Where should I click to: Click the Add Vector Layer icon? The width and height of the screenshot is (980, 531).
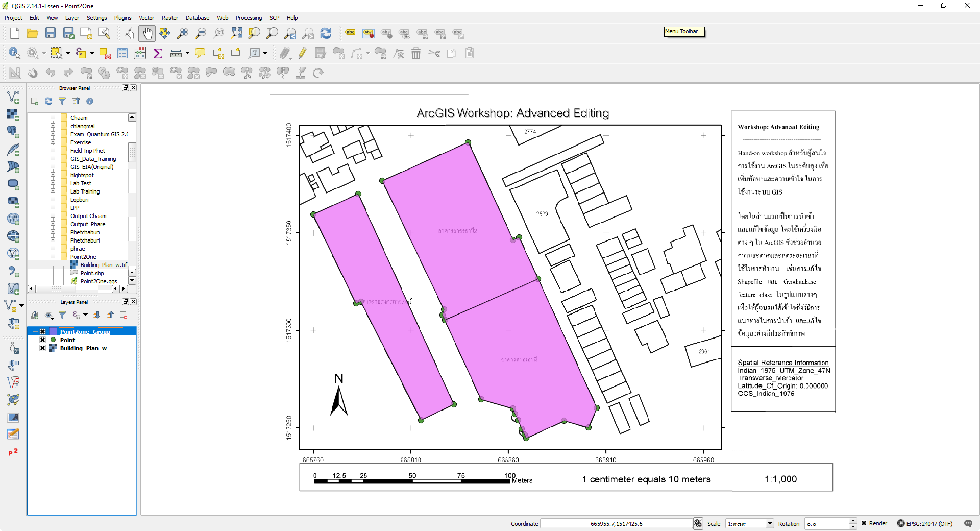click(13, 97)
